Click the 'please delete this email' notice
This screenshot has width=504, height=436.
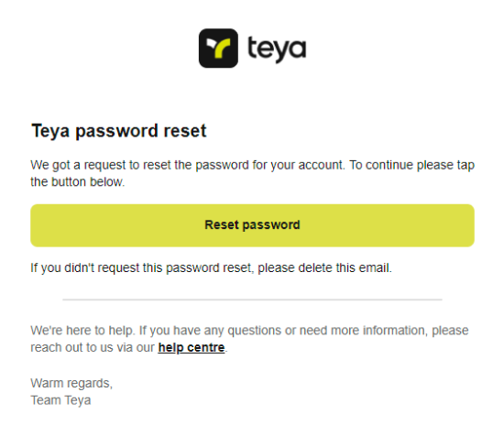click(x=324, y=267)
